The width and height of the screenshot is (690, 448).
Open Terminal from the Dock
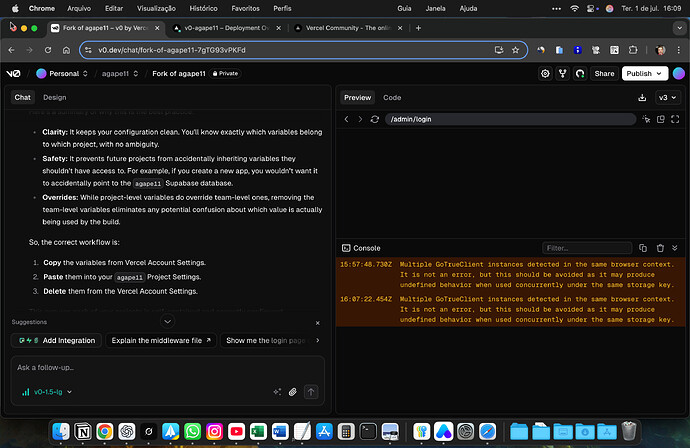coord(368,432)
